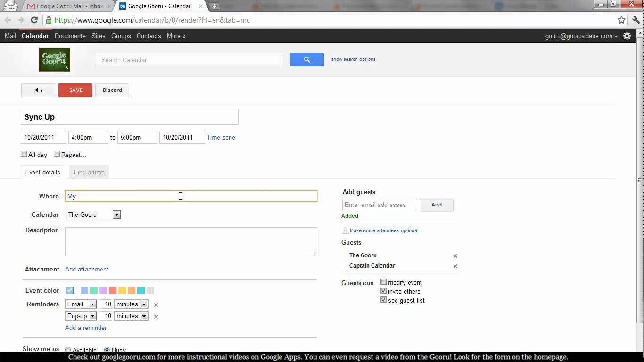Viewport: 644px width, 362px height.
Task: Click the Add guests button
Action: tap(437, 205)
